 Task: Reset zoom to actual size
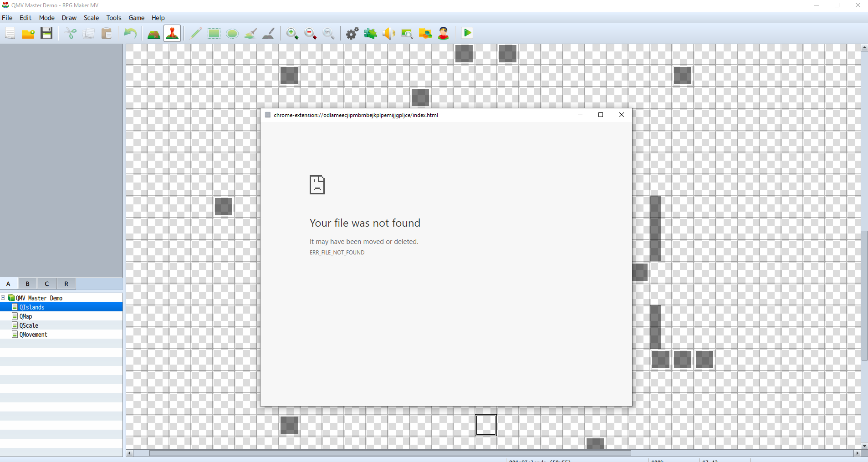coord(329,33)
